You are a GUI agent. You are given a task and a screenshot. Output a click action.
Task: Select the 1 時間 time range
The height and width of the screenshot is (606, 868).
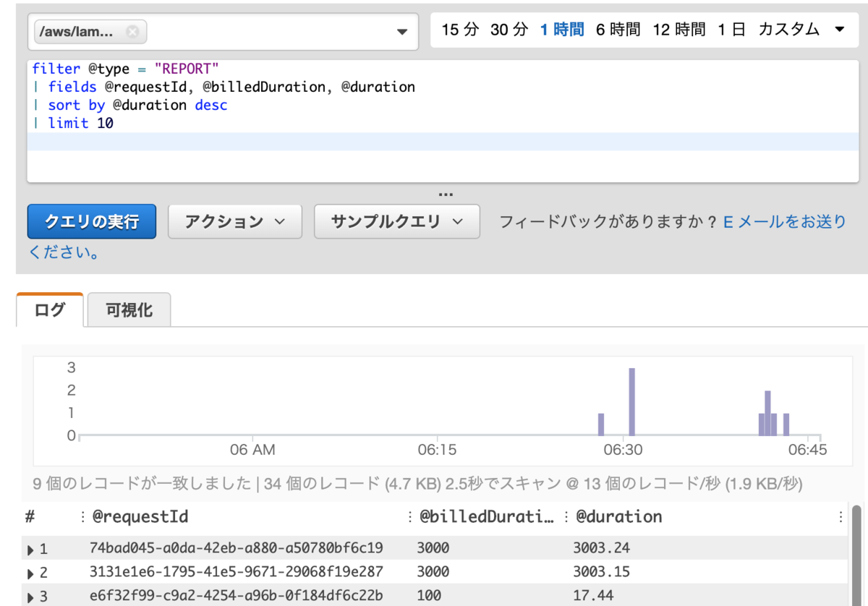(x=562, y=30)
